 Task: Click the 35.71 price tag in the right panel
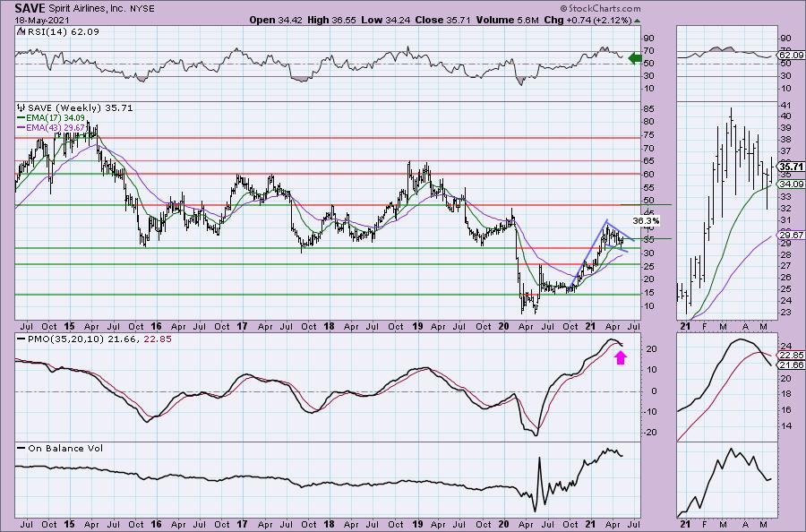(791, 167)
